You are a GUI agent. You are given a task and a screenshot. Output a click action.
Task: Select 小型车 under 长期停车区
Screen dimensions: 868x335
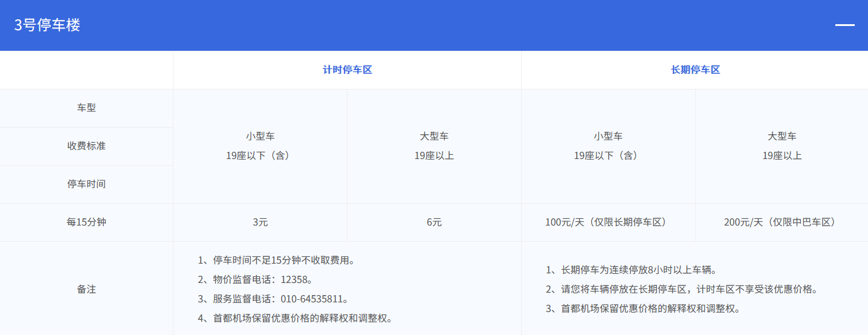[608, 137]
